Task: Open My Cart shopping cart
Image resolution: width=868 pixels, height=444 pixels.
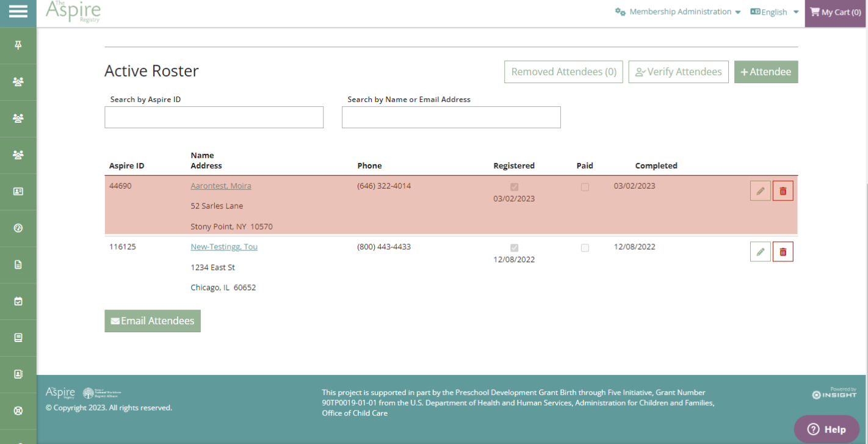Action: click(x=835, y=12)
